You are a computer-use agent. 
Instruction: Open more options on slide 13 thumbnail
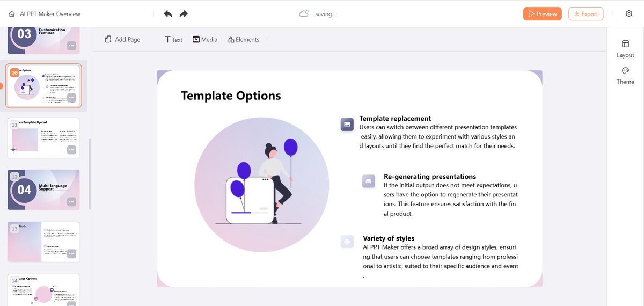pyautogui.click(x=71, y=253)
